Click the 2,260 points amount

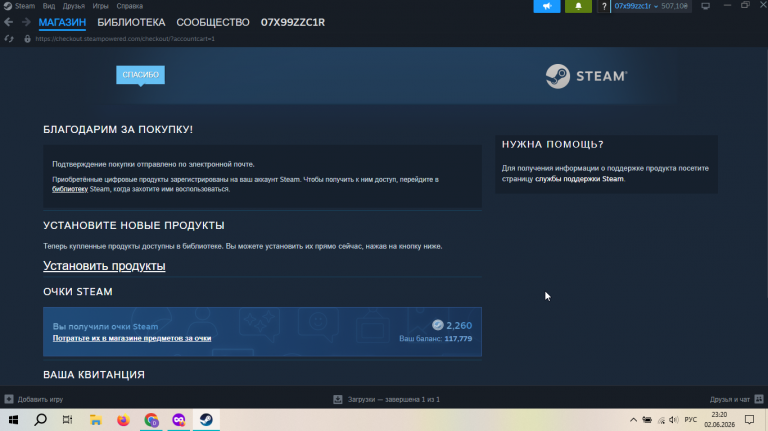click(x=459, y=326)
